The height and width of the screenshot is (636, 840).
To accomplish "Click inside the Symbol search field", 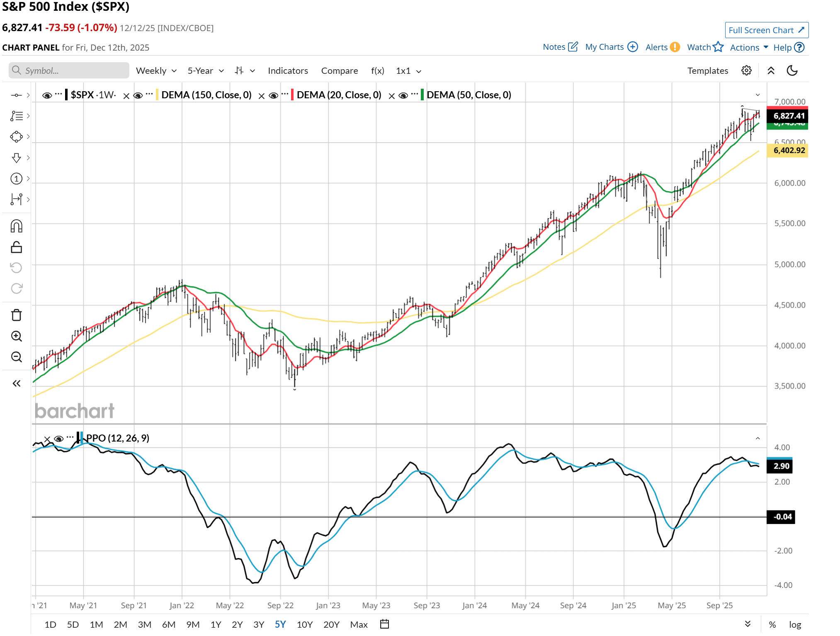I will [68, 70].
